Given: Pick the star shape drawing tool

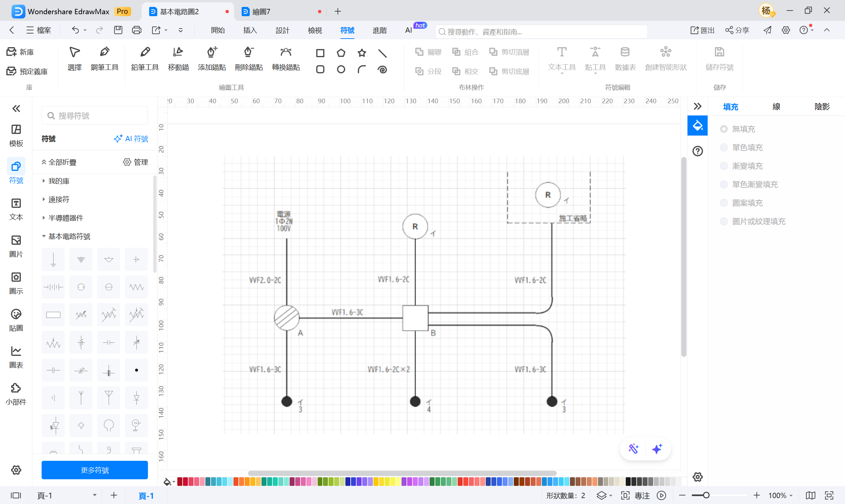Looking at the screenshot, I should (x=362, y=53).
